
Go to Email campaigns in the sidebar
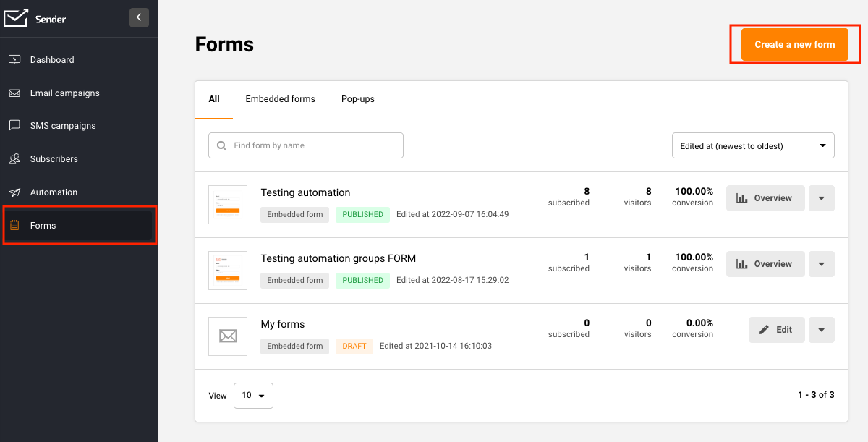64,93
